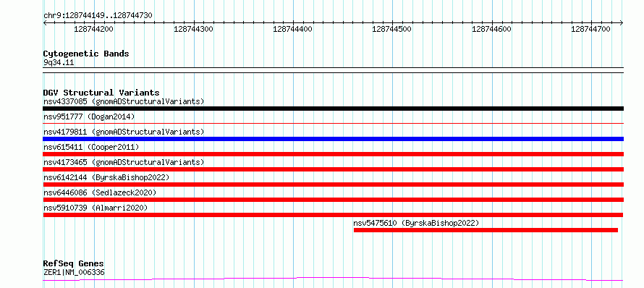Click the red nsv4173465 variant bar

coord(333,169)
